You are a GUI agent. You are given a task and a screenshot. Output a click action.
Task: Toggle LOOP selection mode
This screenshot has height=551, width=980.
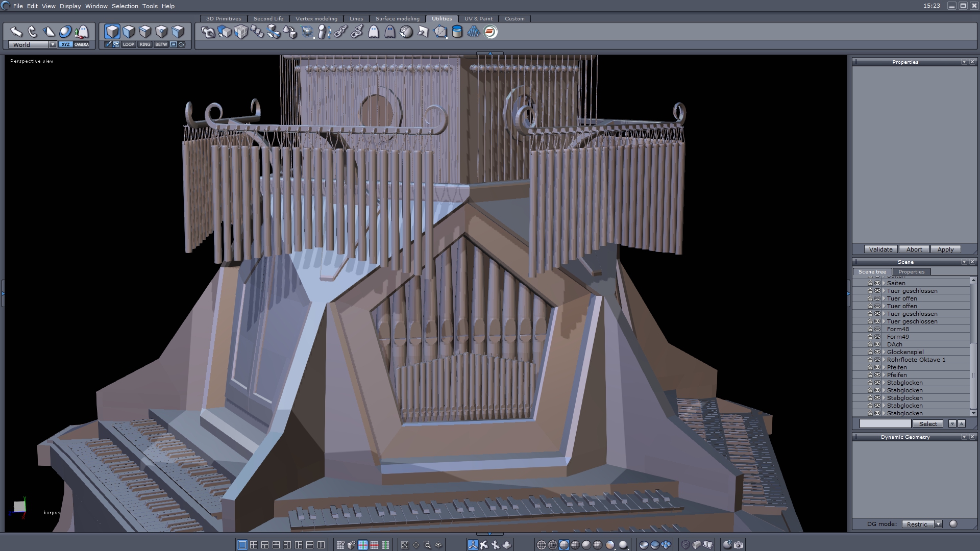point(128,44)
